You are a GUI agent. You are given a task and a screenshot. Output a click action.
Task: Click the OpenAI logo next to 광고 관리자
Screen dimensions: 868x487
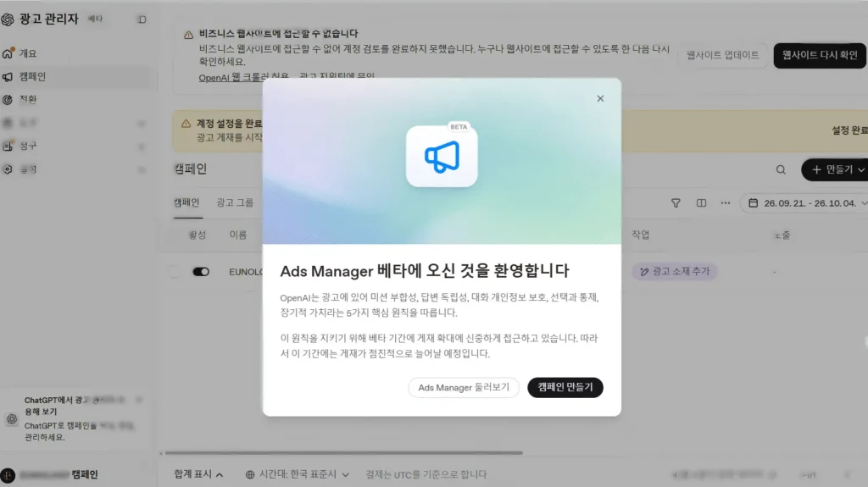[x=8, y=19]
